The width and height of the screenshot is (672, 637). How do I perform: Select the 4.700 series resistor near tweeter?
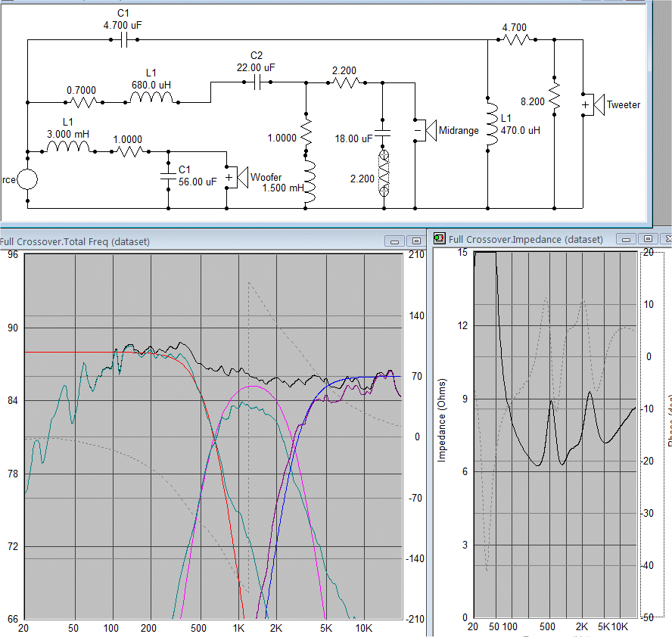[x=517, y=40]
